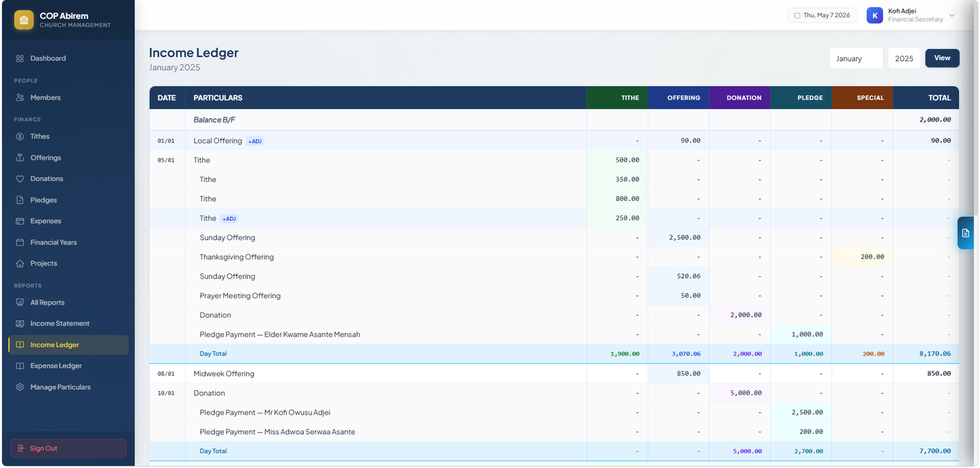
Task: Click the Dashboard grid icon
Action: click(x=20, y=59)
